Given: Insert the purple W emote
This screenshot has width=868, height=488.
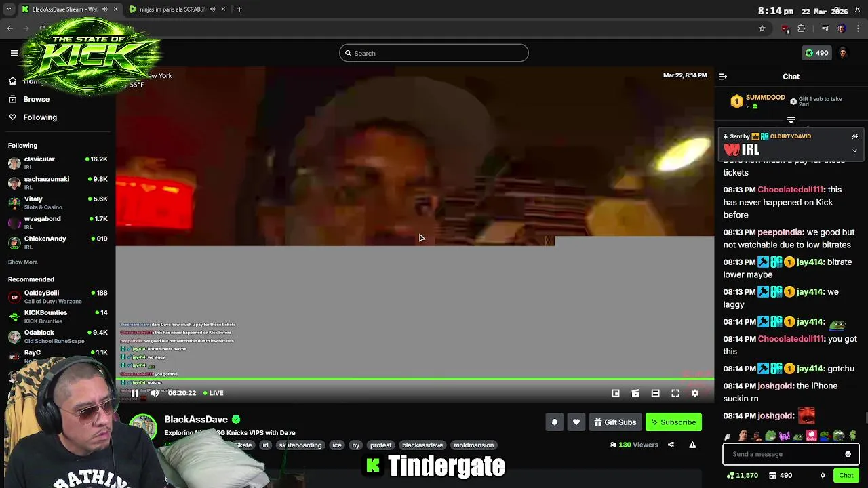Looking at the screenshot, I should point(784,436).
